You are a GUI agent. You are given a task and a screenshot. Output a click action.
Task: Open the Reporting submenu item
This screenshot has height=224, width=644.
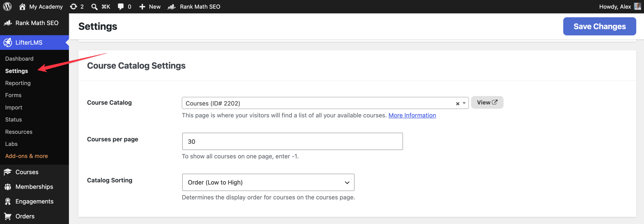coord(18,83)
